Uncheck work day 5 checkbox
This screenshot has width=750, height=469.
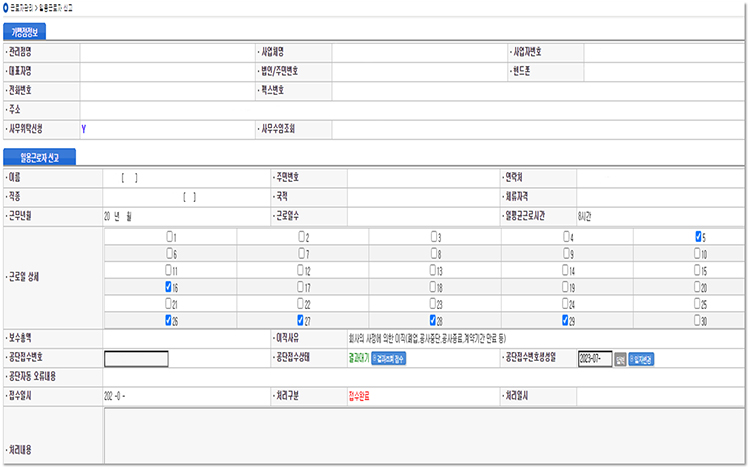point(699,237)
